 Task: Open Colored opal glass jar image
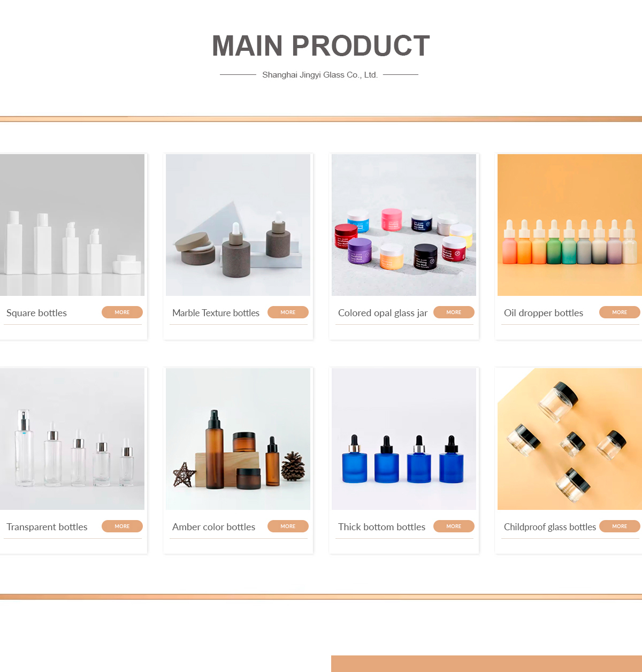[404, 225]
